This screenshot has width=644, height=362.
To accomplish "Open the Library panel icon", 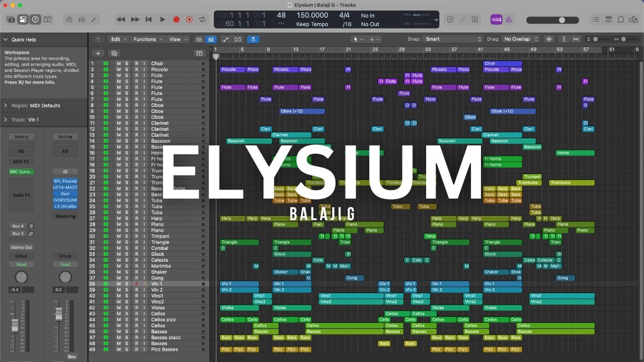I will pyautogui.click(x=11, y=20).
